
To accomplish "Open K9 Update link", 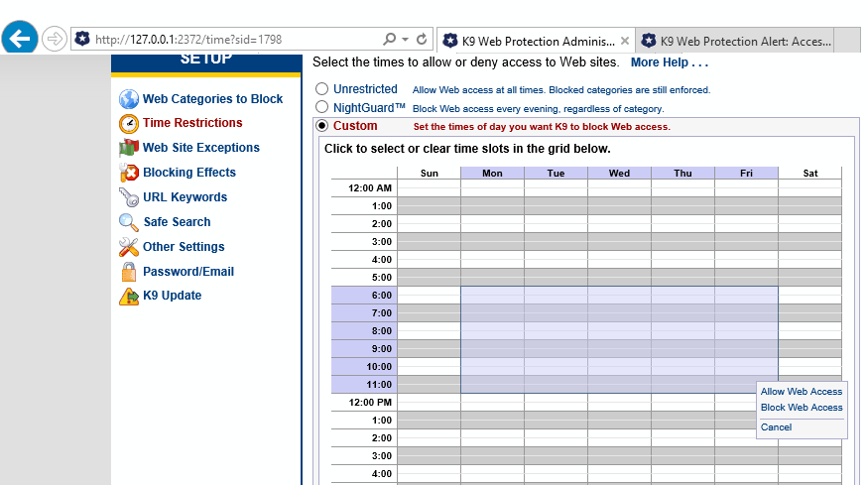I will [173, 296].
